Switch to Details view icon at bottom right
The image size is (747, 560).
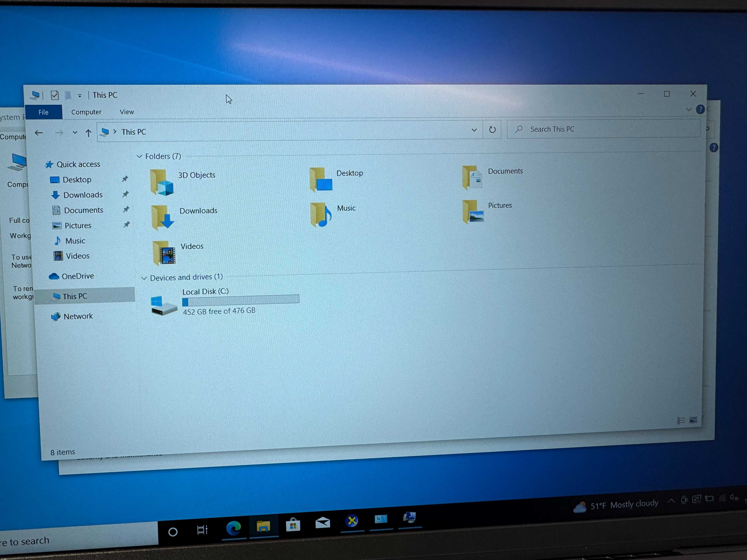[x=681, y=420]
